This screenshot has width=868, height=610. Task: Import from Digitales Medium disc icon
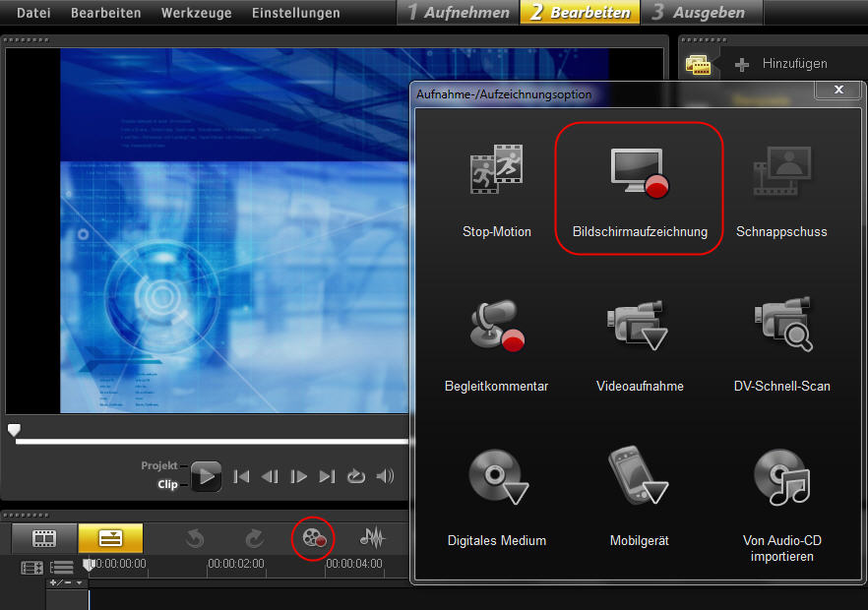pyautogui.click(x=496, y=478)
